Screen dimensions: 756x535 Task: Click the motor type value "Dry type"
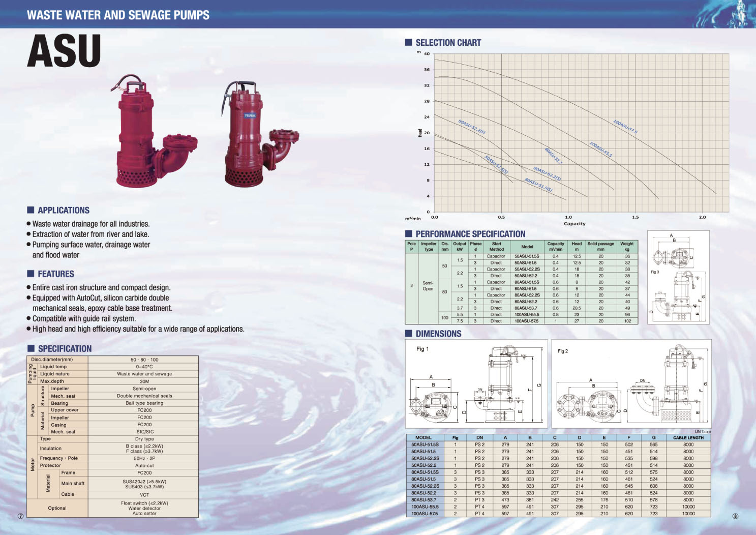(144, 439)
